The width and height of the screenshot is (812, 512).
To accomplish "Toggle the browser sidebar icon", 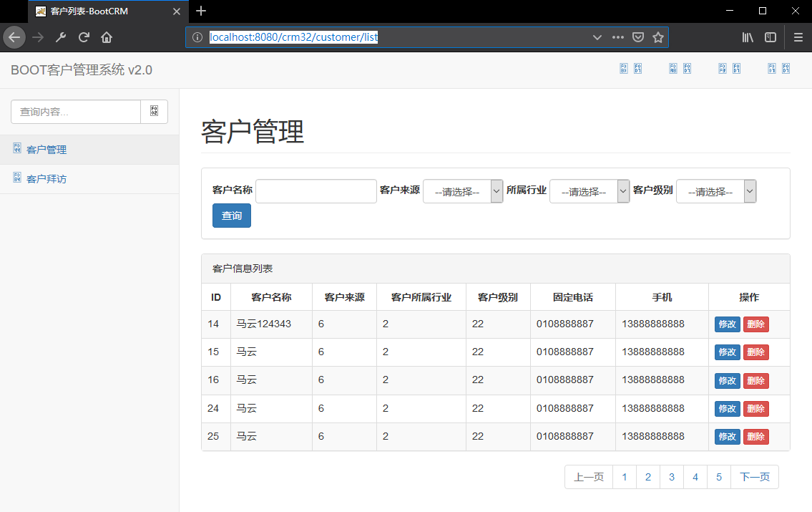I will (771, 37).
